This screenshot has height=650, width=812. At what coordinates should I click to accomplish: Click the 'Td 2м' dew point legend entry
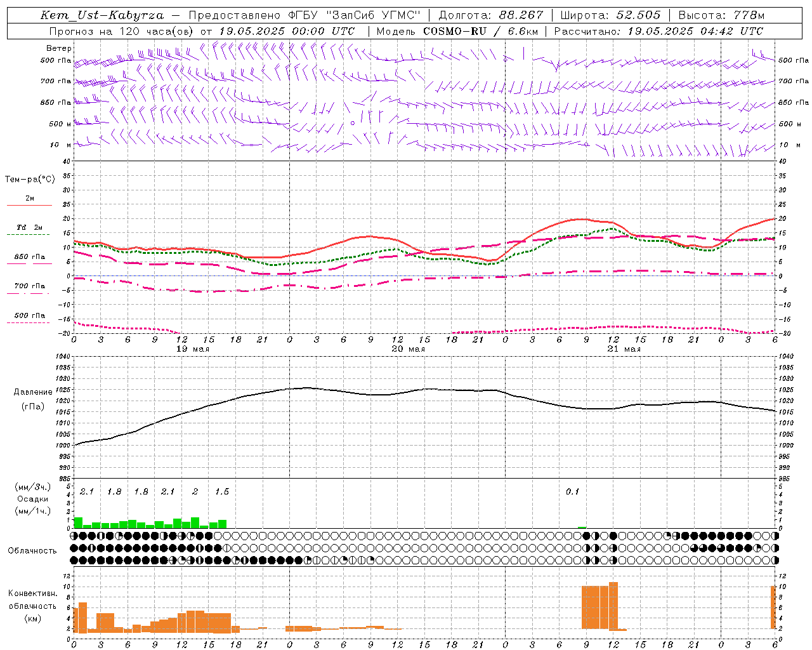[30, 227]
